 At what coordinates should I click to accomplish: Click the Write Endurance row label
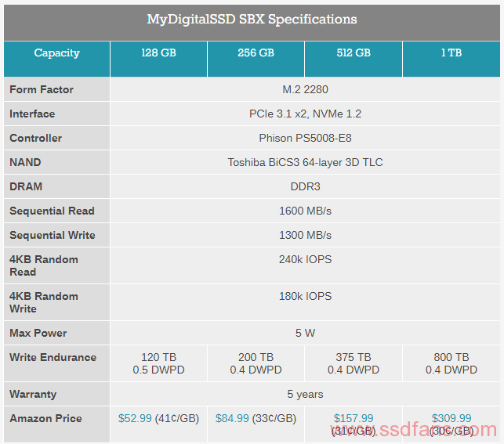53,357
